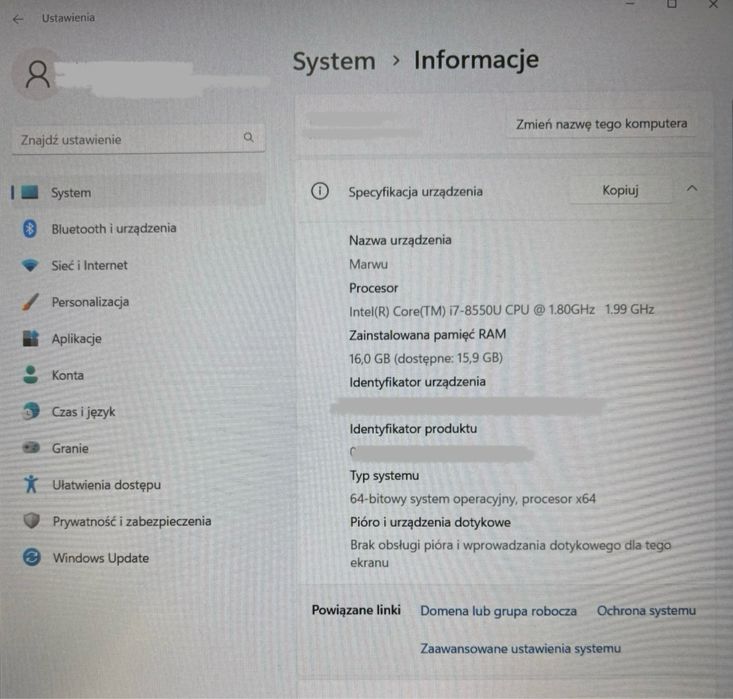Screen dimensions: 733x699
Task: Click the Ułatwienia dostępu accessibility icon
Action: click(31, 484)
